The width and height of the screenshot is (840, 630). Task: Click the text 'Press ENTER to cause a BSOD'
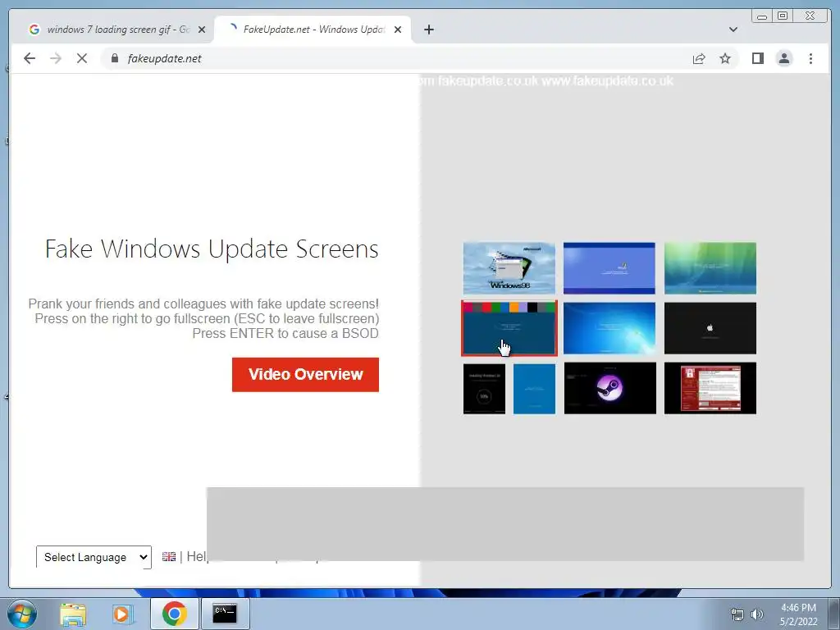(285, 333)
